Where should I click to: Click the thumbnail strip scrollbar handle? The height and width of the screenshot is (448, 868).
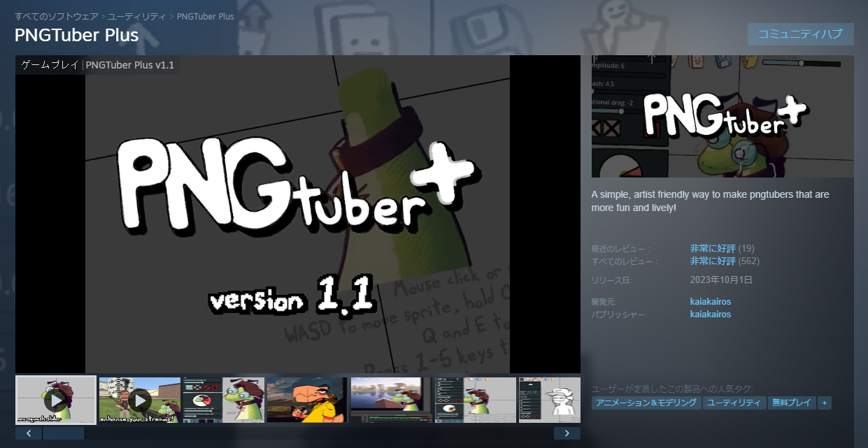point(64,433)
